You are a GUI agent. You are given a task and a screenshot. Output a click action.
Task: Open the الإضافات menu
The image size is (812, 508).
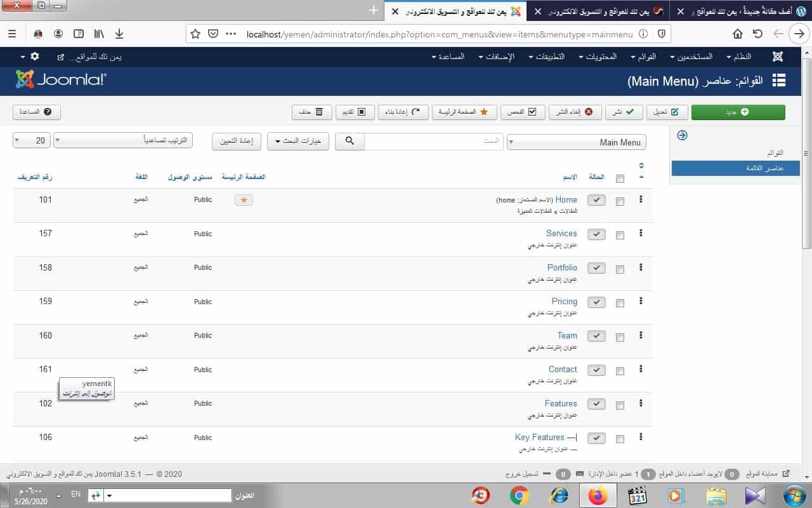pyautogui.click(x=495, y=57)
